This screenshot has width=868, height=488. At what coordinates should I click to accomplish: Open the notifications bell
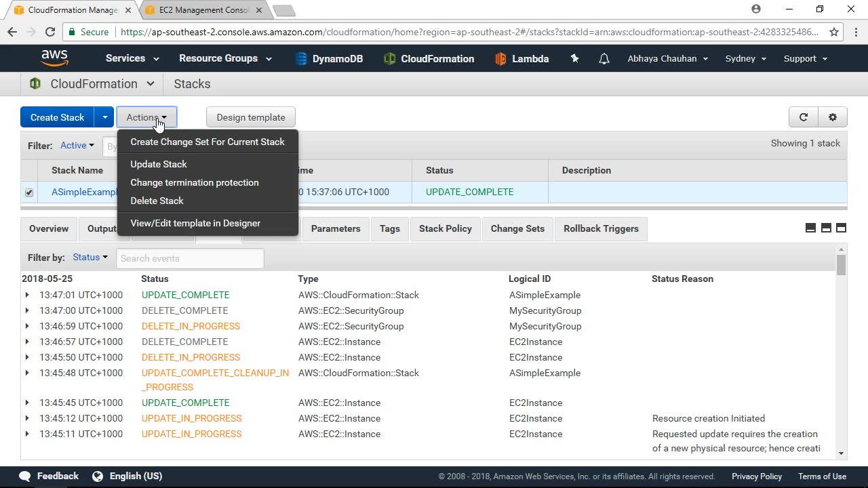[604, 59]
